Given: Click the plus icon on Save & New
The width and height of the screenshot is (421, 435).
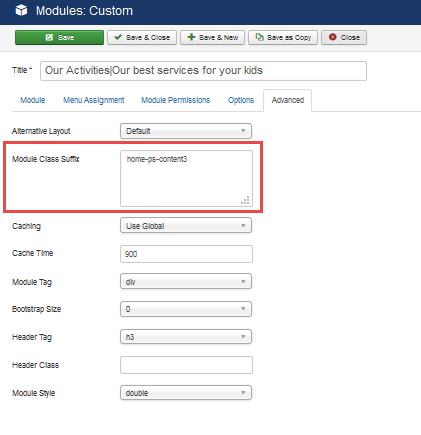Looking at the screenshot, I should point(191,37).
